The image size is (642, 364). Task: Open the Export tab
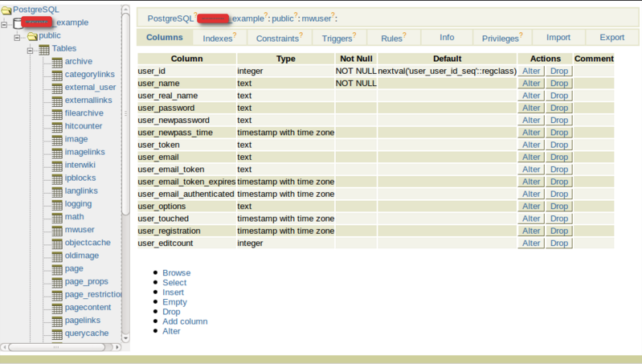coord(611,38)
